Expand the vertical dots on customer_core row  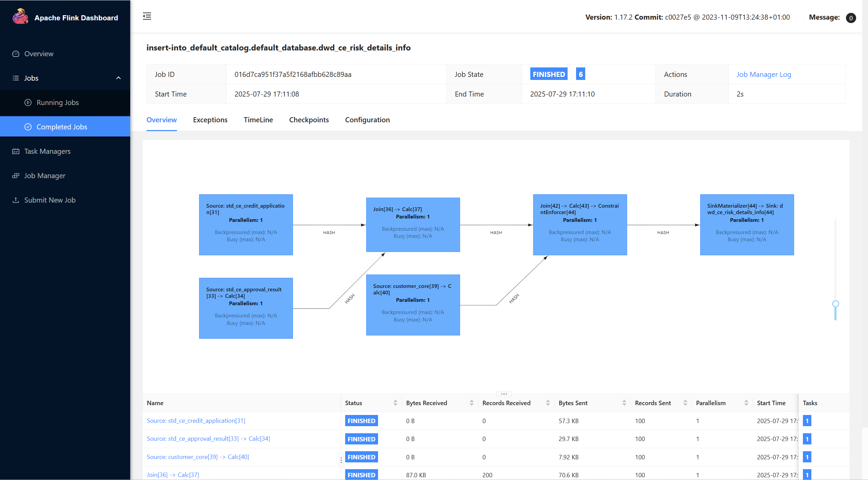tap(341, 460)
